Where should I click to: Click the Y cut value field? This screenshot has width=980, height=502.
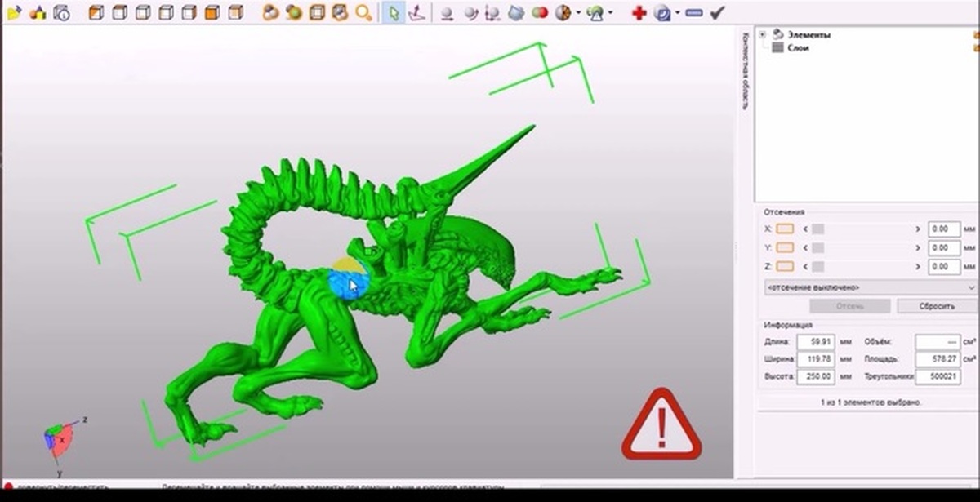(x=943, y=247)
